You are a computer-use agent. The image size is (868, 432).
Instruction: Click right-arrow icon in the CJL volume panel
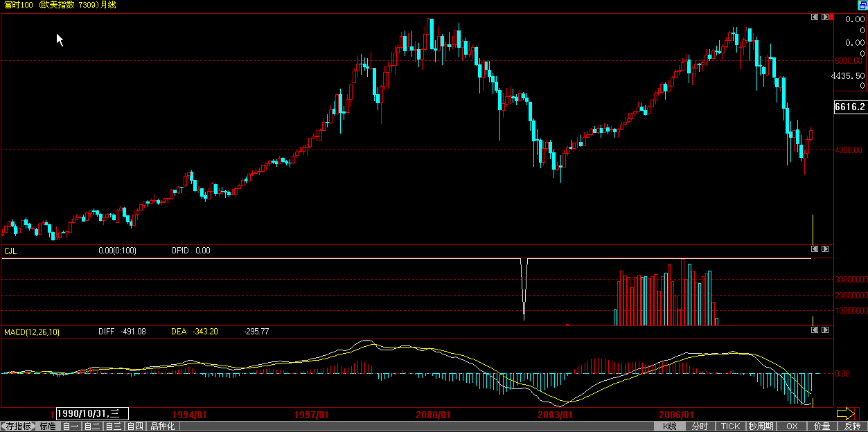(824, 249)
